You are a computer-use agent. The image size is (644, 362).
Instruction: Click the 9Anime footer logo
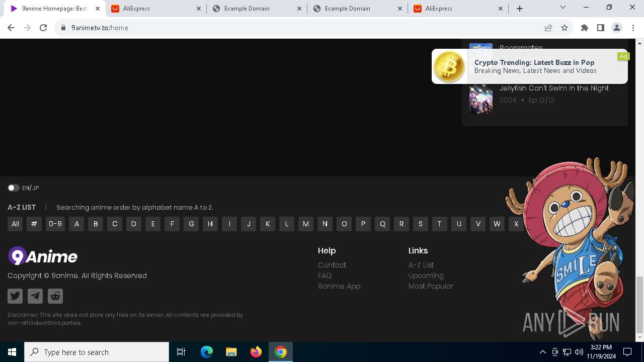43,256
